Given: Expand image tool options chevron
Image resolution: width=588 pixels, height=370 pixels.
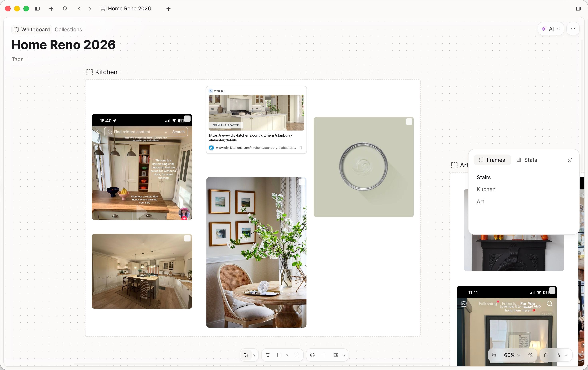Looking at the screenshot, I should [344, 355].
